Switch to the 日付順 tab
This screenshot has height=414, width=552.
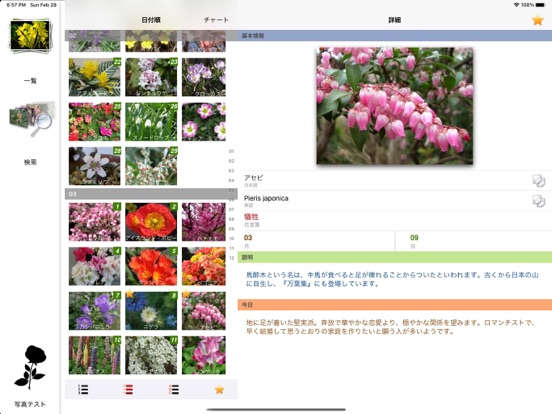click(x=151, y=20)
